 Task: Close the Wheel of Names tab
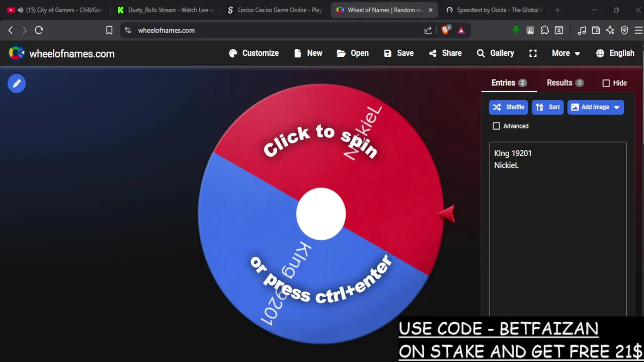tap(430, 10)
